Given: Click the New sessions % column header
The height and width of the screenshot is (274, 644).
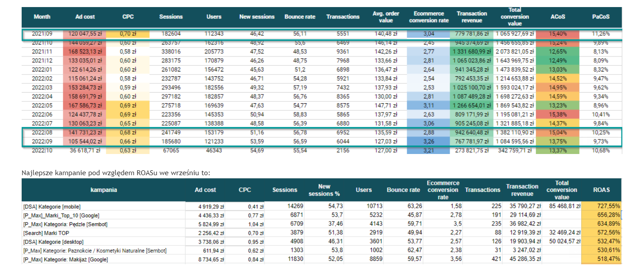Looking at the screenshot, I should (324, 190).
